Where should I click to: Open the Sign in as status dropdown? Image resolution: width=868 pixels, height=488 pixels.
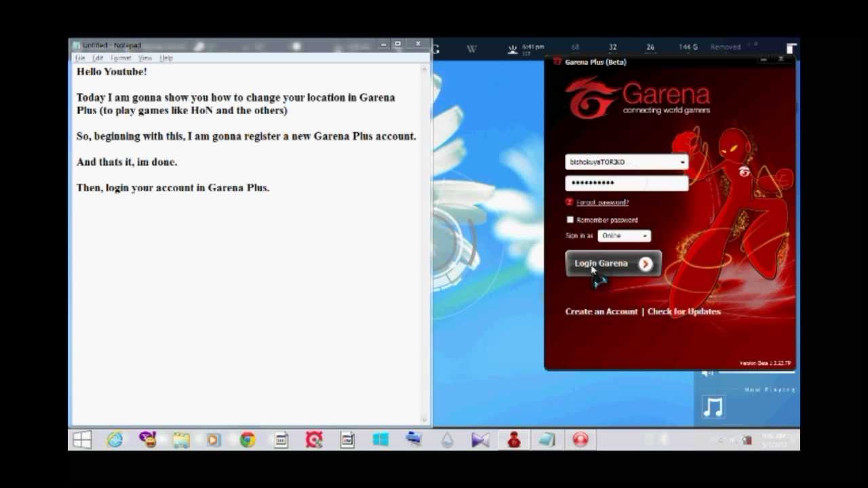point(624,236)
